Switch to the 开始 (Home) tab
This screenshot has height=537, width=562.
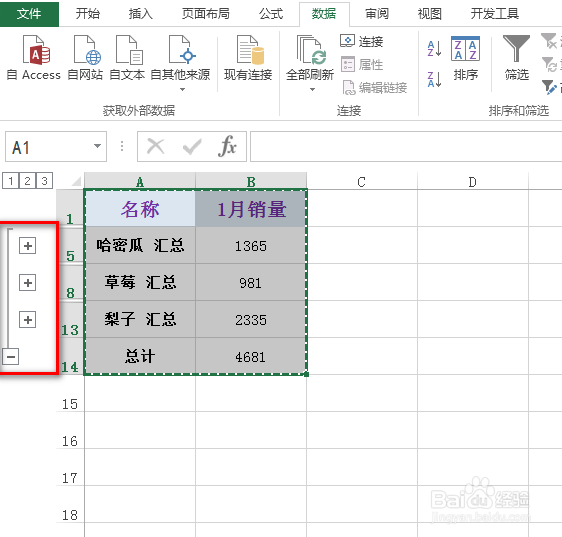pyautogui.click(x=87, y=14)
